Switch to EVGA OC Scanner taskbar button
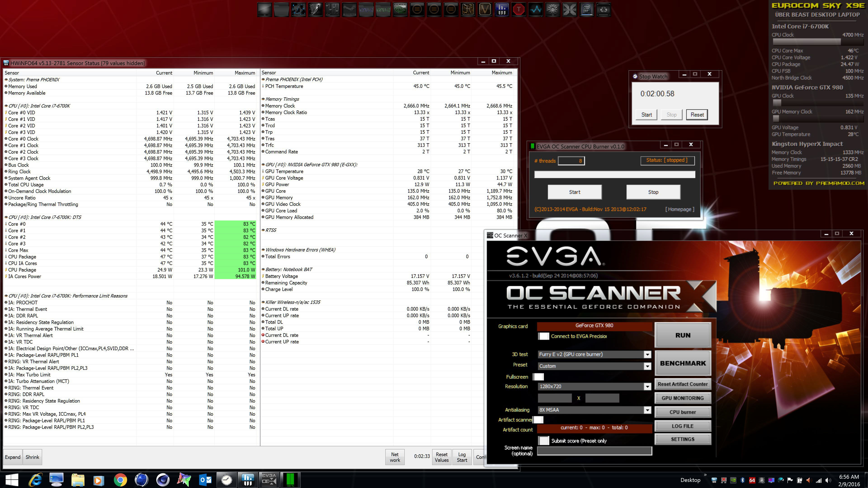This screenshot has width=868, height=488. 269,480
